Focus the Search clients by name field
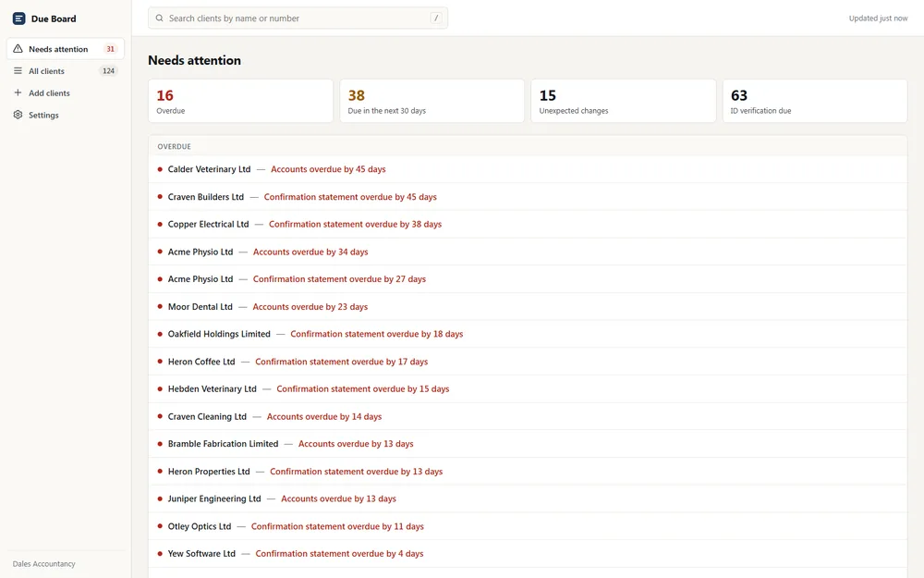The width and height of the screenshot is (924, 578). click(298, 18)
